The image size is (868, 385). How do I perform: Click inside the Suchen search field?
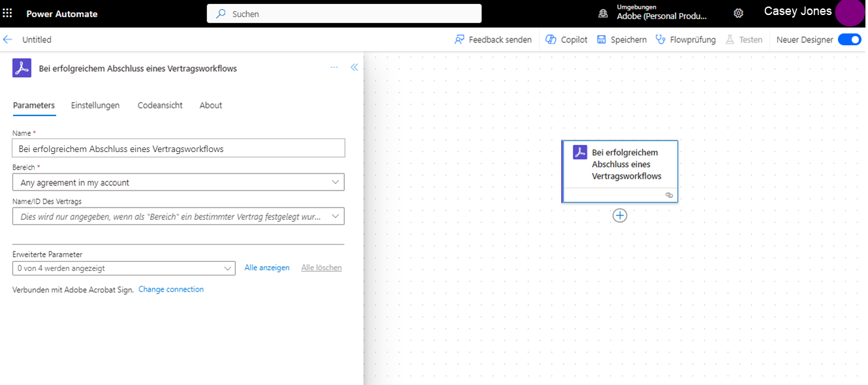click(344, 13)
